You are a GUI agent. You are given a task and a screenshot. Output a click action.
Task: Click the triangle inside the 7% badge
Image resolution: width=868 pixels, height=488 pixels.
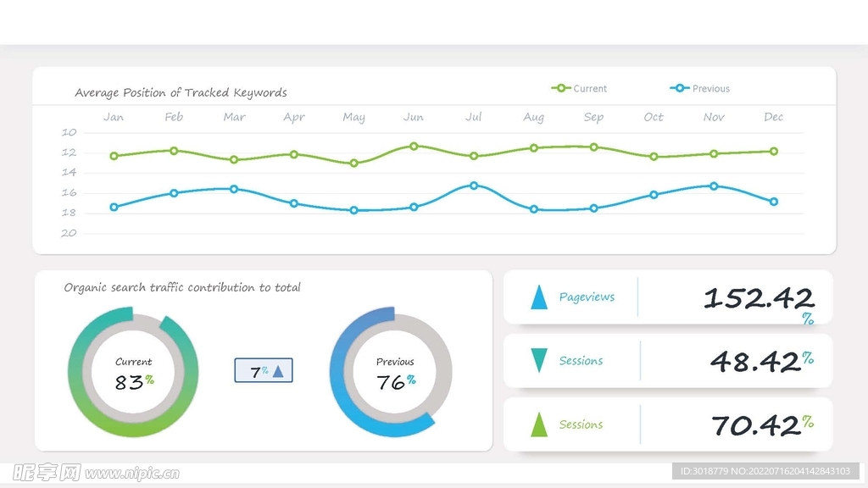(278, 371)
